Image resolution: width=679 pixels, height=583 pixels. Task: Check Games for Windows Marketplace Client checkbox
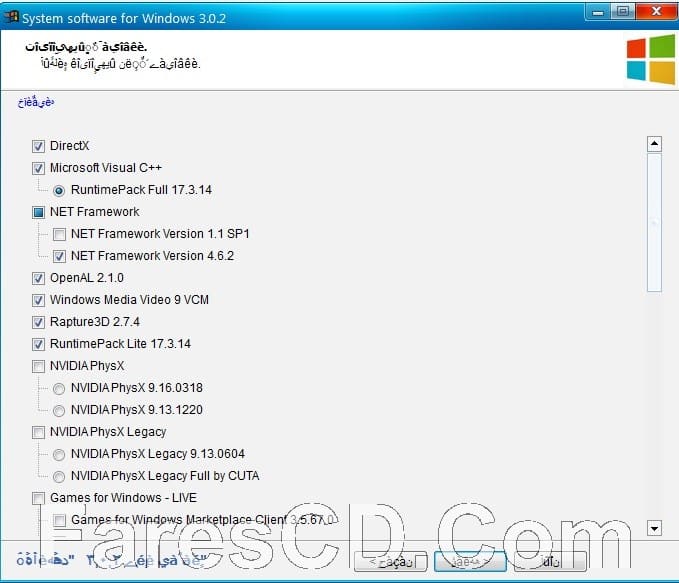coord(59,520)
